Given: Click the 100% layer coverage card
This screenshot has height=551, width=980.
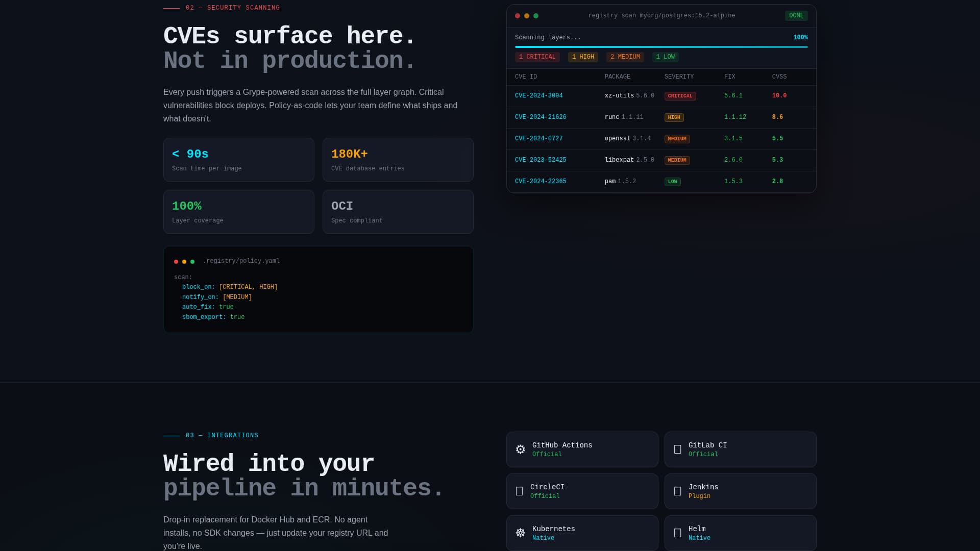Looking at the screenshot, I should [238, 212].
